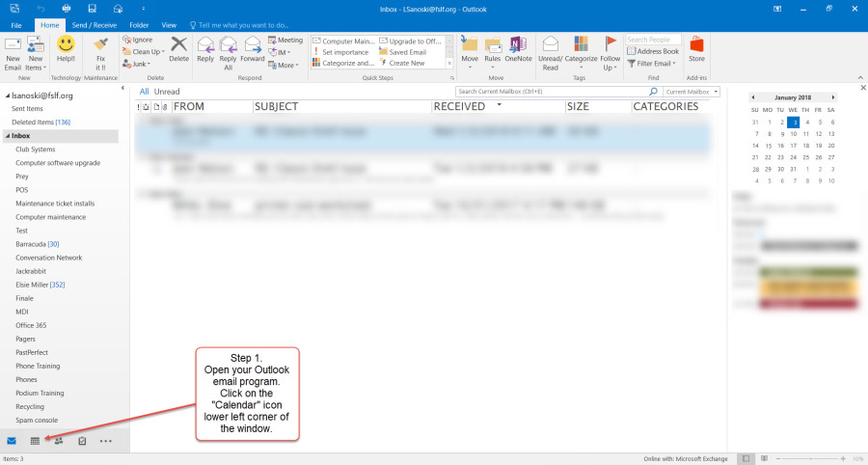The height and width of the screenshot is (465, 868).
Task: Open the Categorize color menu
Action: pyautogui.click(x=581, y=54)
